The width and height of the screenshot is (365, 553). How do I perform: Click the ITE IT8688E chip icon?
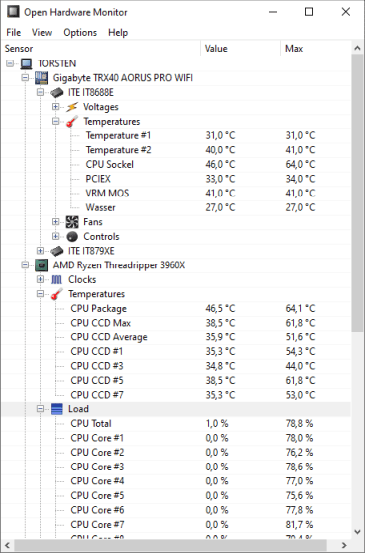(56, 92)
